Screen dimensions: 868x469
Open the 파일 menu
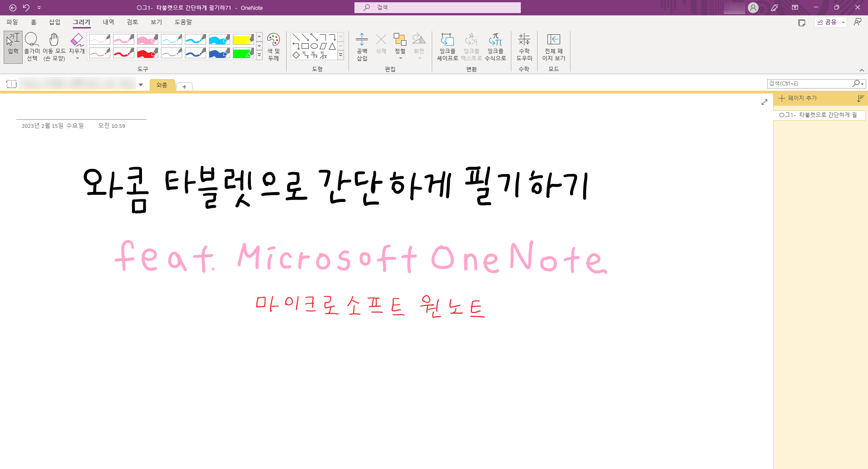12,22
